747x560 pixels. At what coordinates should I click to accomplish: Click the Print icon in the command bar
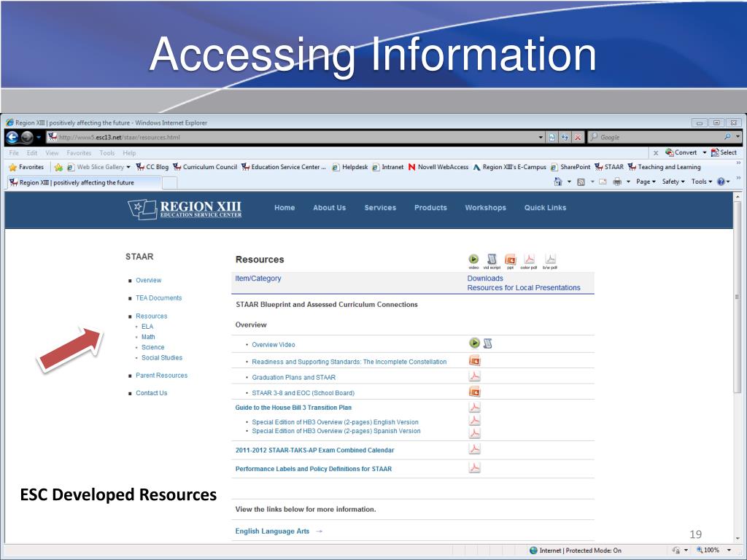pos(617,182)
